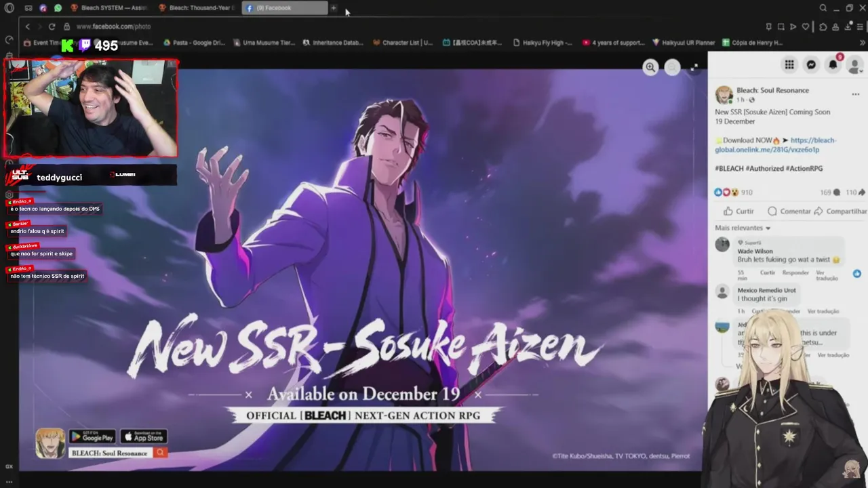
Task: Click Comentar to comment on post
Action: 789,211
